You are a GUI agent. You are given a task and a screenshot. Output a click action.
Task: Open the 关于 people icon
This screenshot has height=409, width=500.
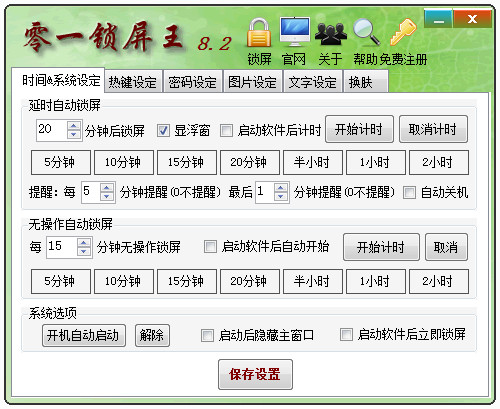click(331, 33)
